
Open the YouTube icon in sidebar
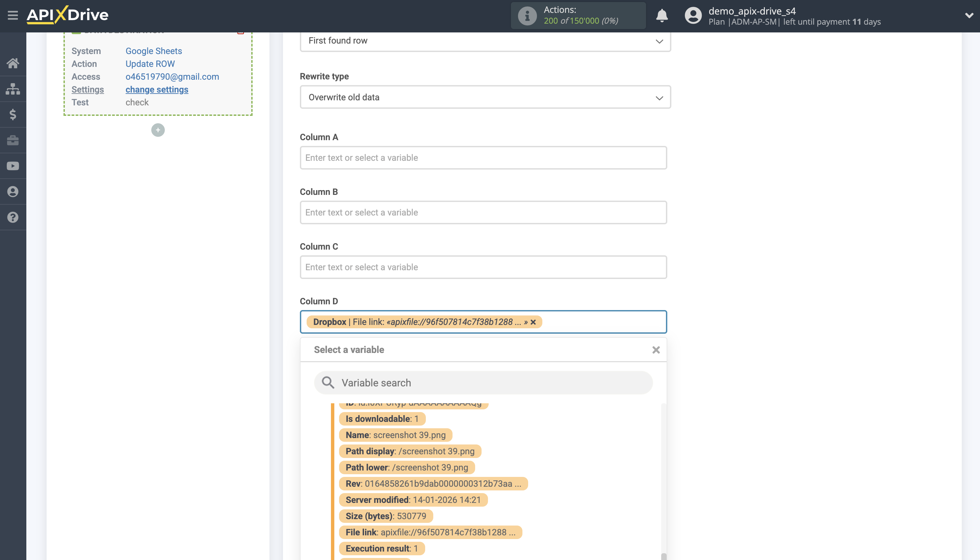[13, 166]
